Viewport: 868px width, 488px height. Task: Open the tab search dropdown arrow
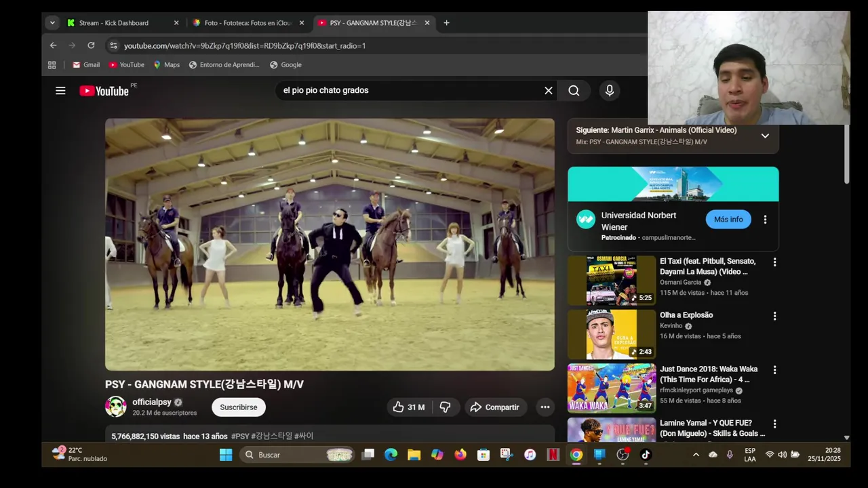(x=52, y=23)
